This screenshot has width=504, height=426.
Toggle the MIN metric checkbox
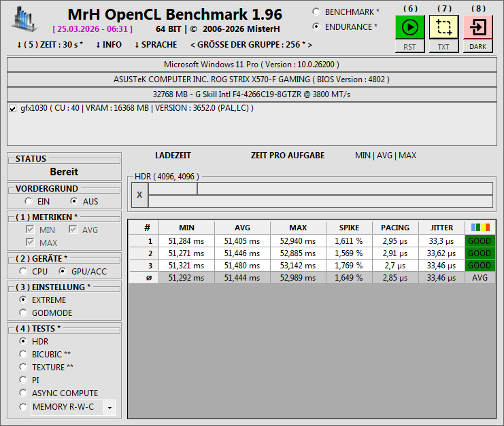click(30, 230)
